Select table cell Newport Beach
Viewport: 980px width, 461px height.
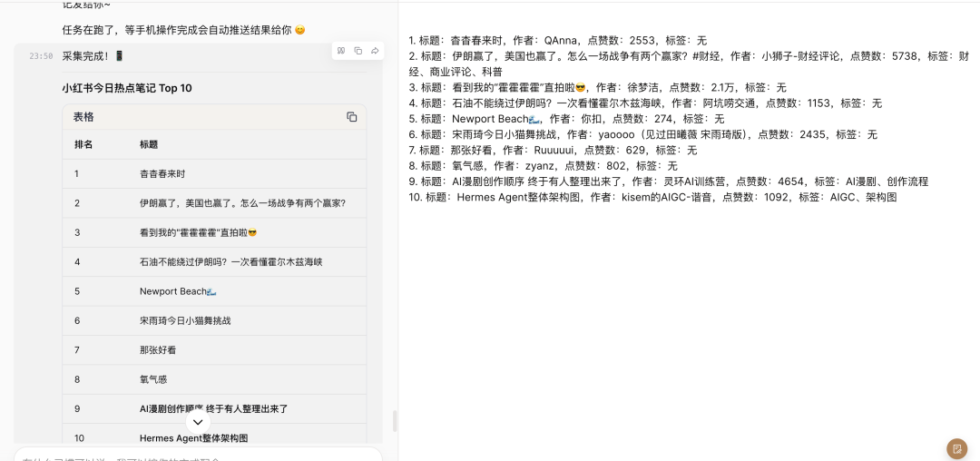[x=178, y=291]
